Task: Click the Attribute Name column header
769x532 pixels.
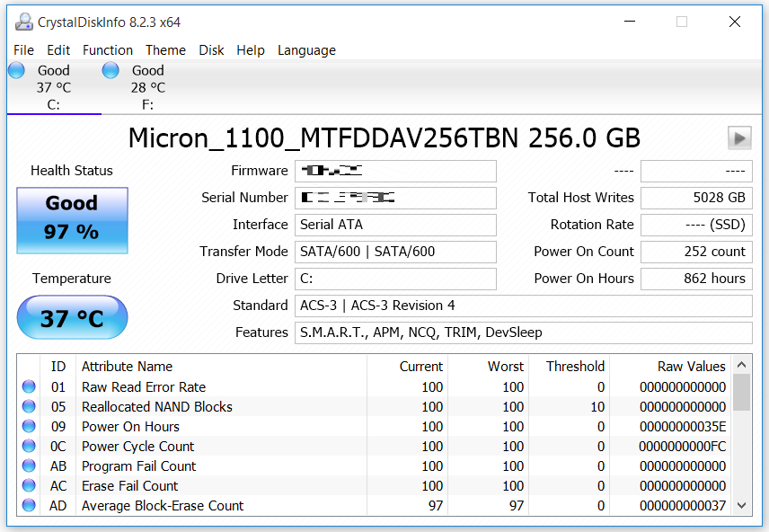Action: 221,367
